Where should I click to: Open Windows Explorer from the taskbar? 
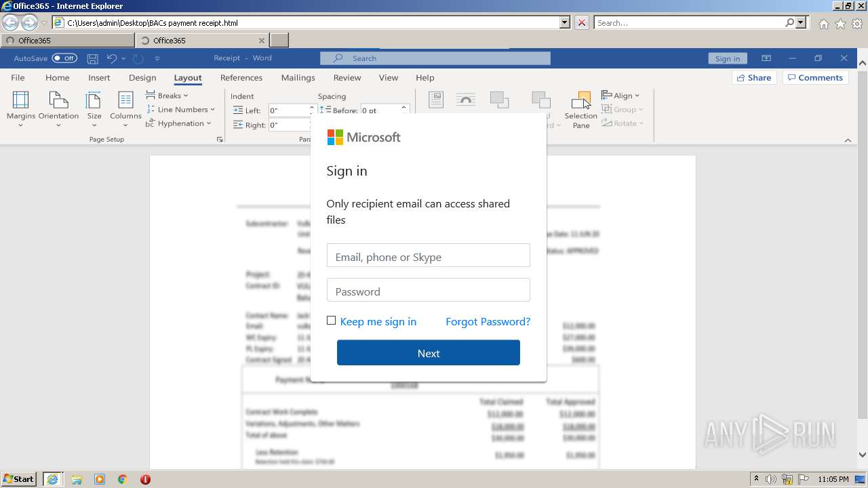[x=77, y=479]
